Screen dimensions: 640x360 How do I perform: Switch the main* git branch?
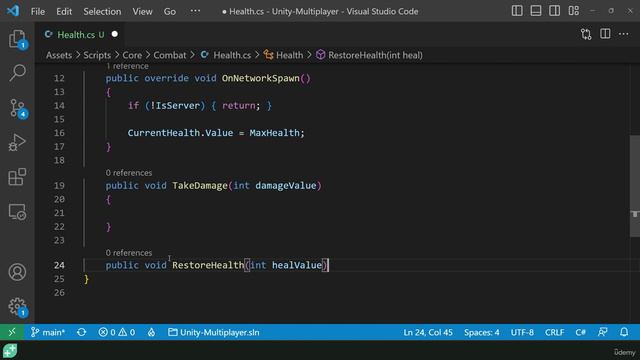pos(48,332)
